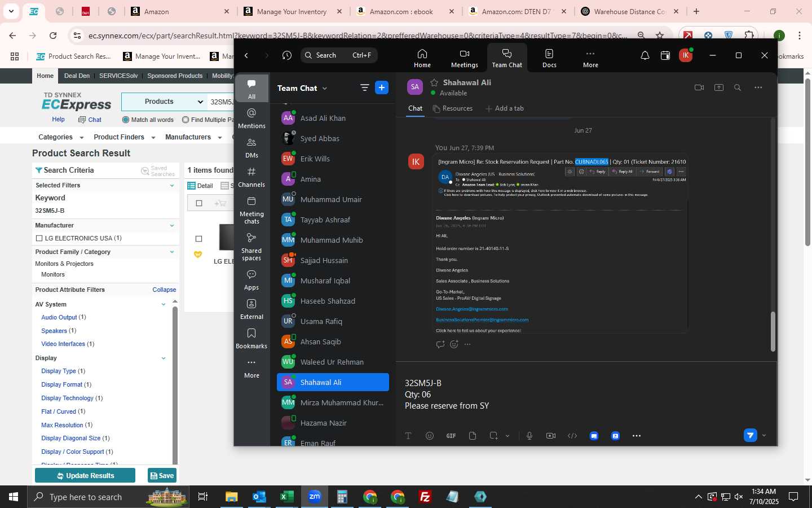Open Audio Output filter link
The image size is (812, 508).
pos(59,317)
